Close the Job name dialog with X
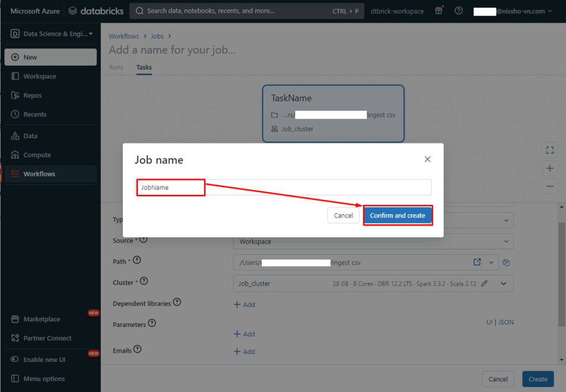The width and height of the screenshot is (566, 392). pos(427,159)
